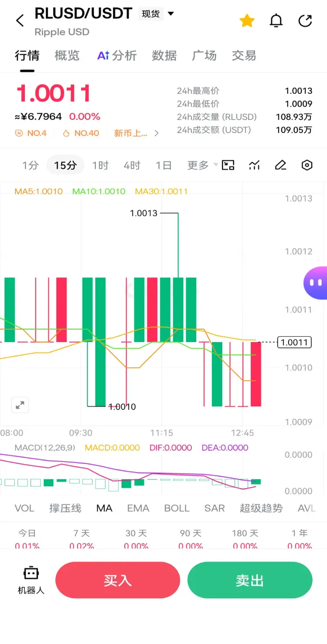Tap the RLUSD/USDT pair title

pos(83,14)
